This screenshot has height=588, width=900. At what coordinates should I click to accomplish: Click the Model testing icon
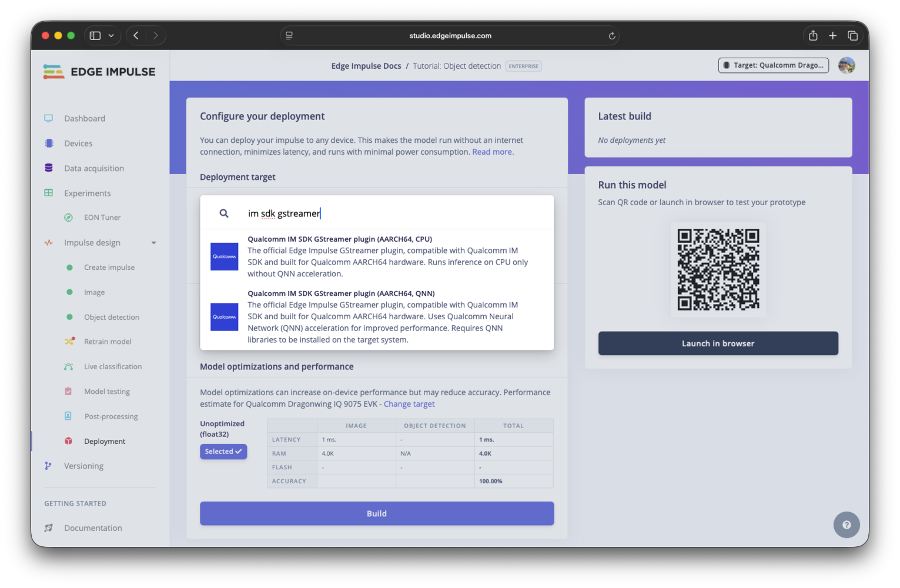click(x=68, y=391)
